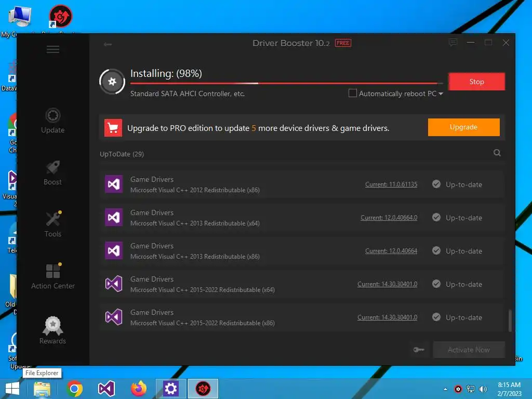Open Current: 11.0.61135 version link
532x399 pixels.
[391, 184]
